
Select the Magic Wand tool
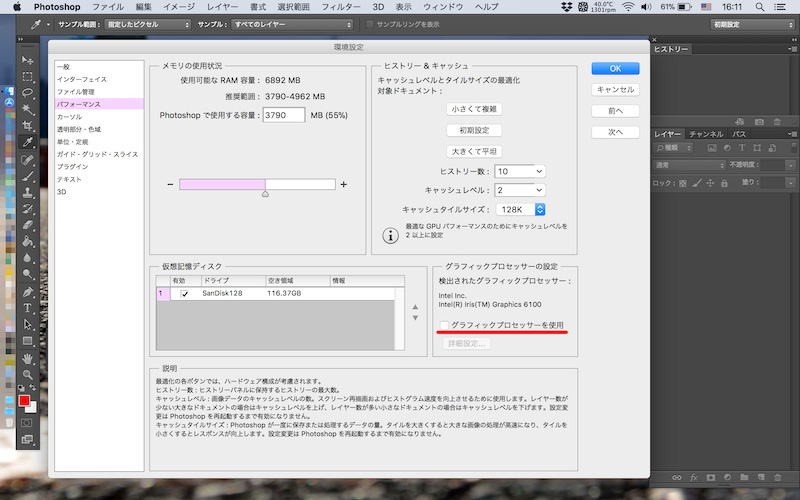tap(28, 109)
